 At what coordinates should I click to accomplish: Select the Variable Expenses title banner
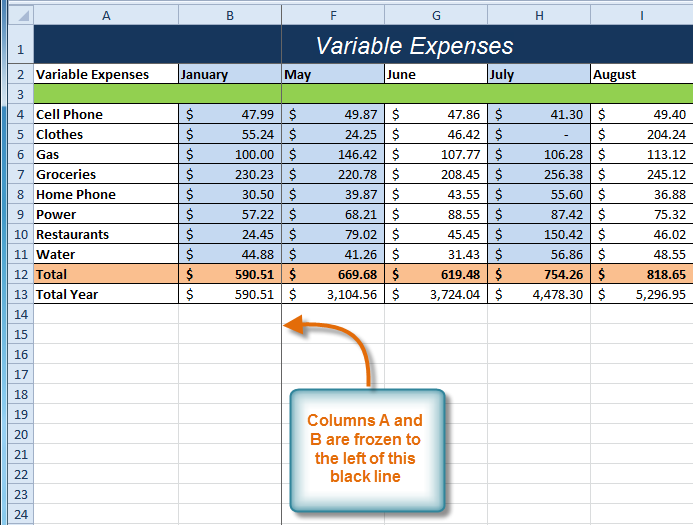414,46
